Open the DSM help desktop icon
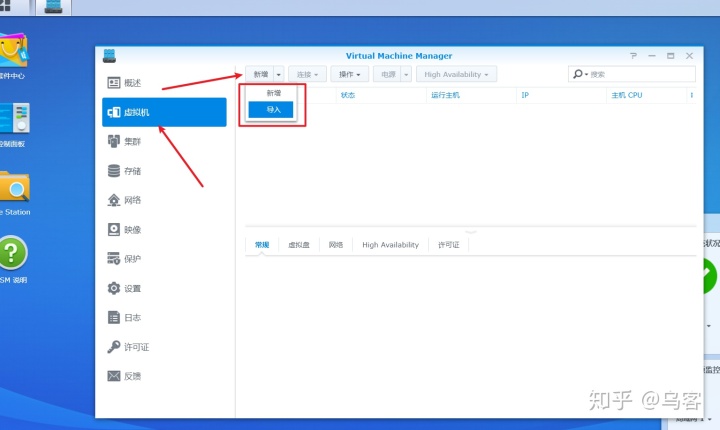720x430 pixels. [x=13, y=252]
